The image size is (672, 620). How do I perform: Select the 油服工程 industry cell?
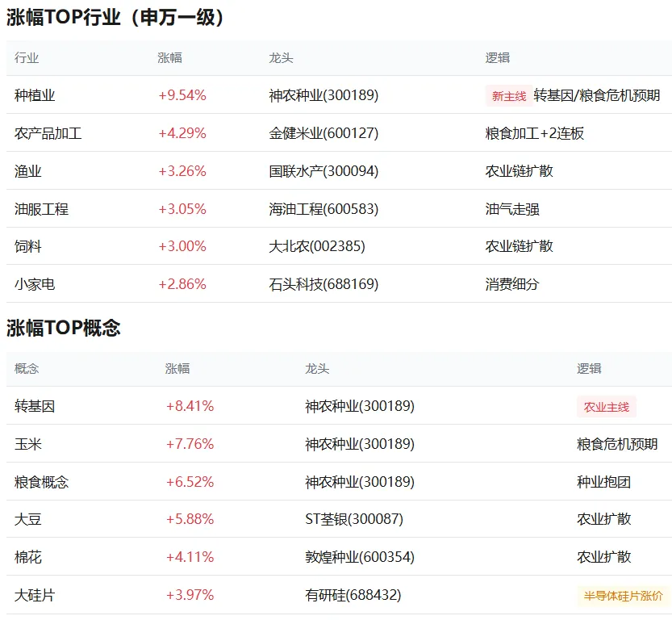(41, 209)
